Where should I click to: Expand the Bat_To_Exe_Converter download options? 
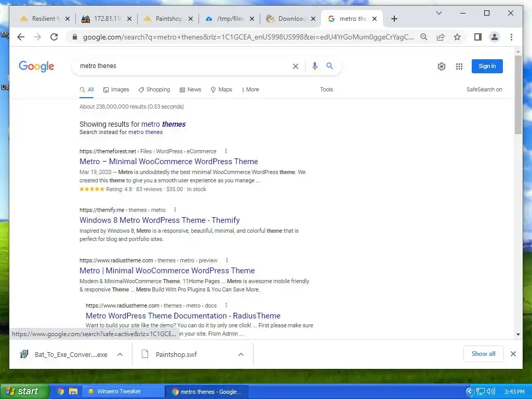(120, 354)
